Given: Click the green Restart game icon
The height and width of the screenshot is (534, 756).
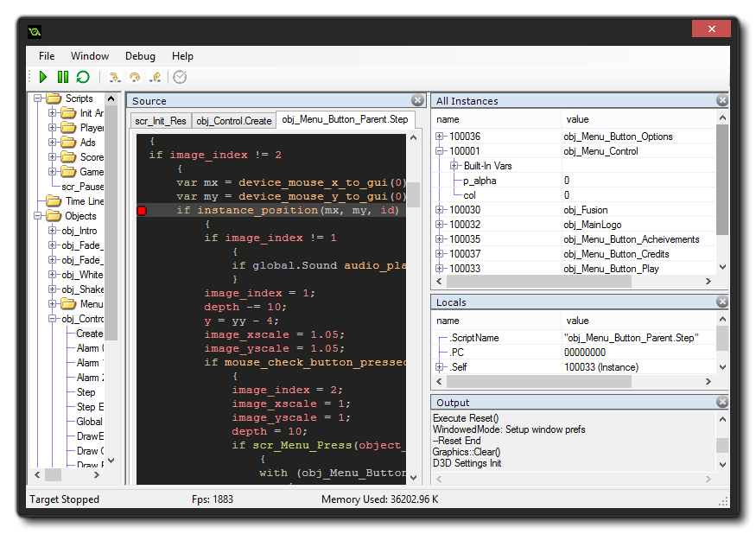Looking at the screenshot, I should [x=83, y=78].
